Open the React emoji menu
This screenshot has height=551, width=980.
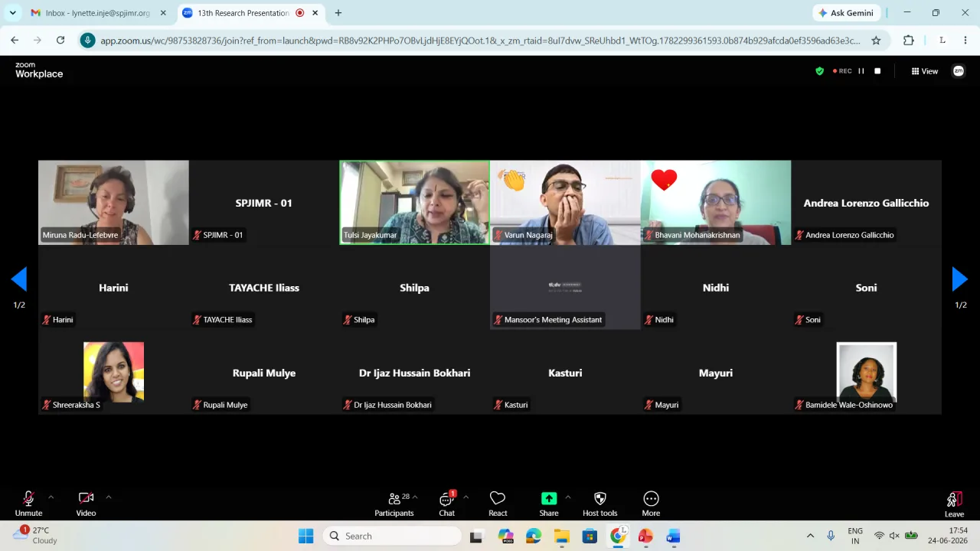coord(498,504)
